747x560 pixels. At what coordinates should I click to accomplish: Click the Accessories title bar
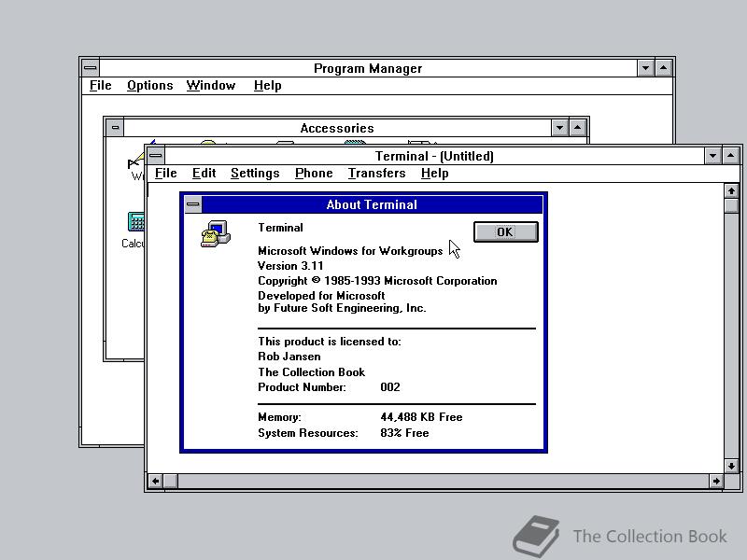click(337, 128)
